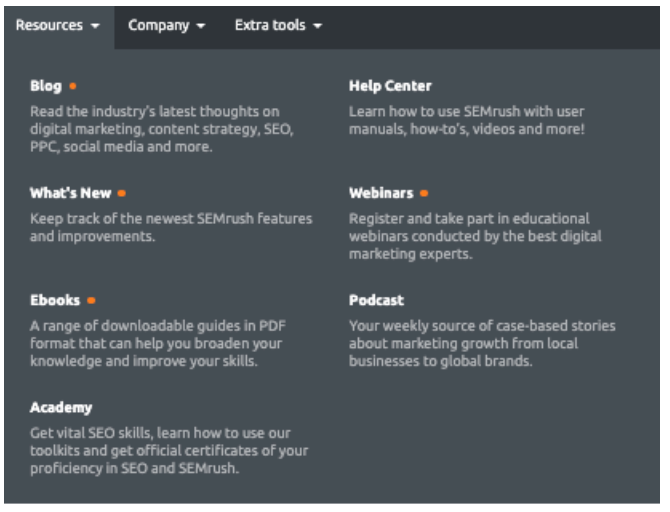Collapse the Resources dropdown arrow

(x=95, y=26)
